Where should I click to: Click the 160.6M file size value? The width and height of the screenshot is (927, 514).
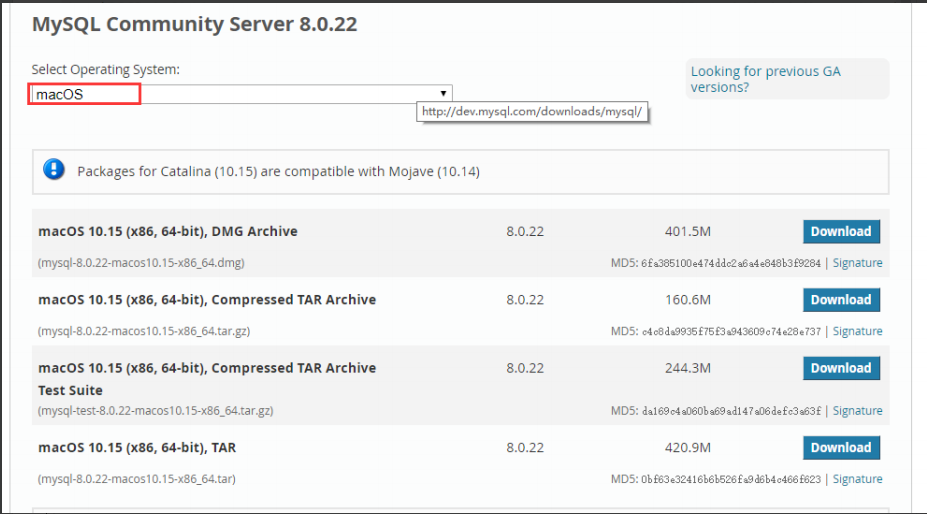pyautogui.click(x=688, y=300)
